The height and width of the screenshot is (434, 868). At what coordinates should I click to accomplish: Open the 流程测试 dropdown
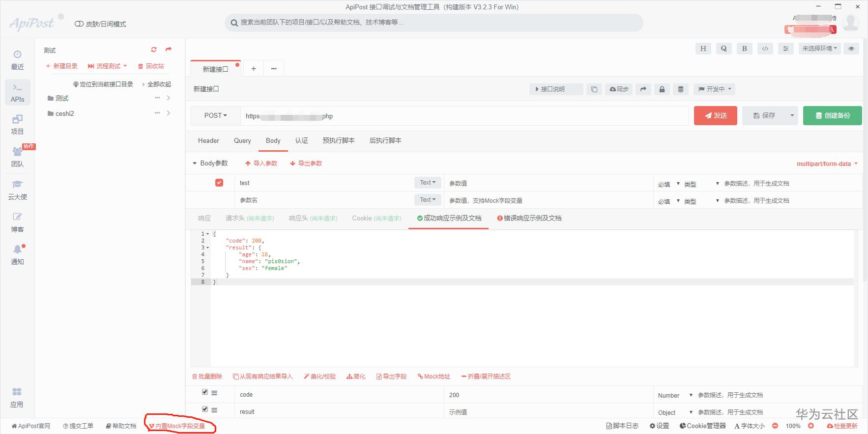coord(107,66)
